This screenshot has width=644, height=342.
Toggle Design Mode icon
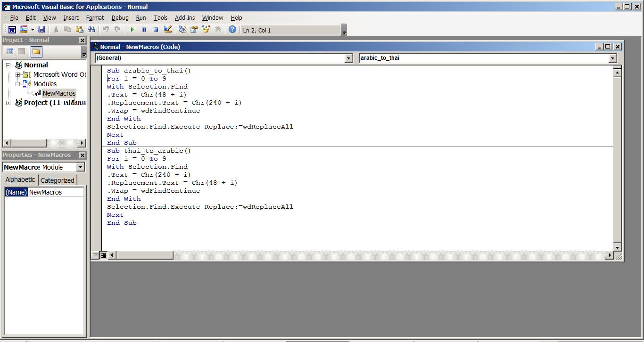click(x=167, y=30)
